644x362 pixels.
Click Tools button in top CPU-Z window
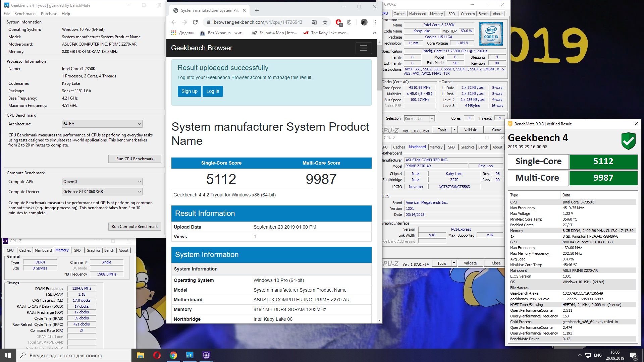pos(442,130)
